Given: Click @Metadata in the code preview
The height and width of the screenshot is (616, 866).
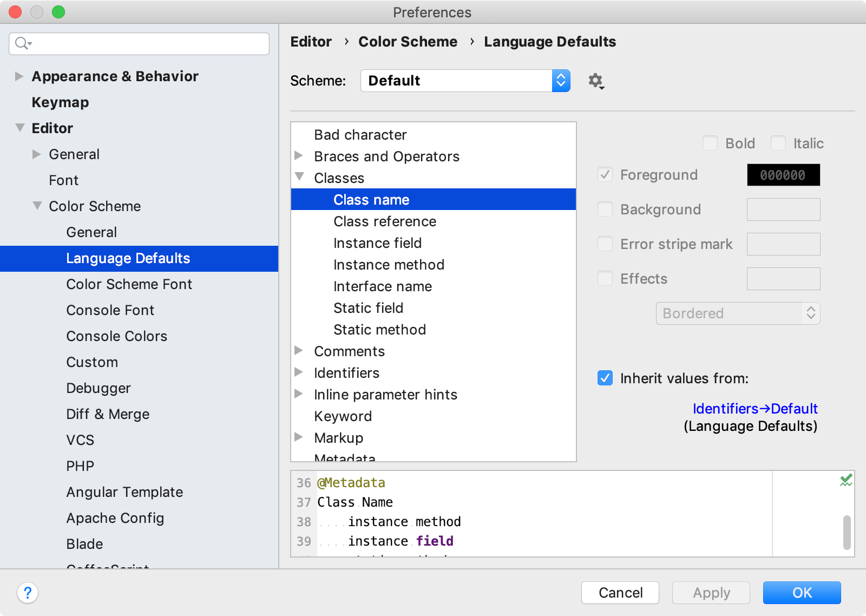Looking at the screenshot, I should 351,482.
